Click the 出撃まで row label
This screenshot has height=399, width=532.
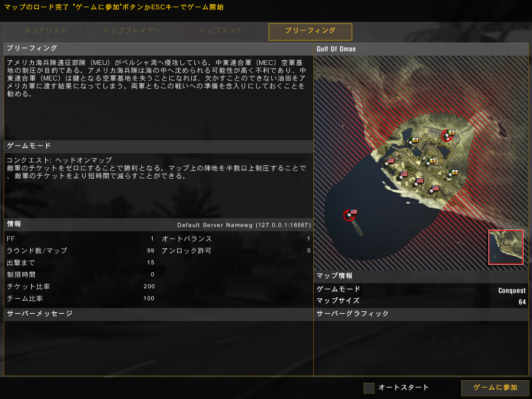pyautogui.click(x=21, y=262)
